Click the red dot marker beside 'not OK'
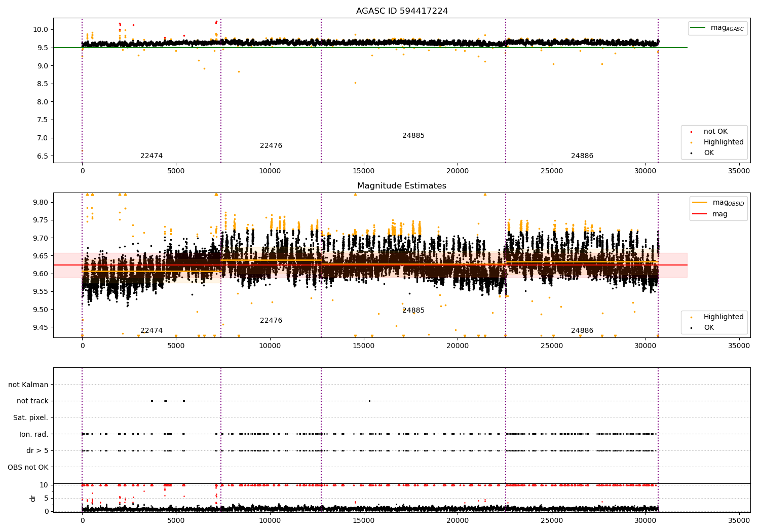 (691, 132)
